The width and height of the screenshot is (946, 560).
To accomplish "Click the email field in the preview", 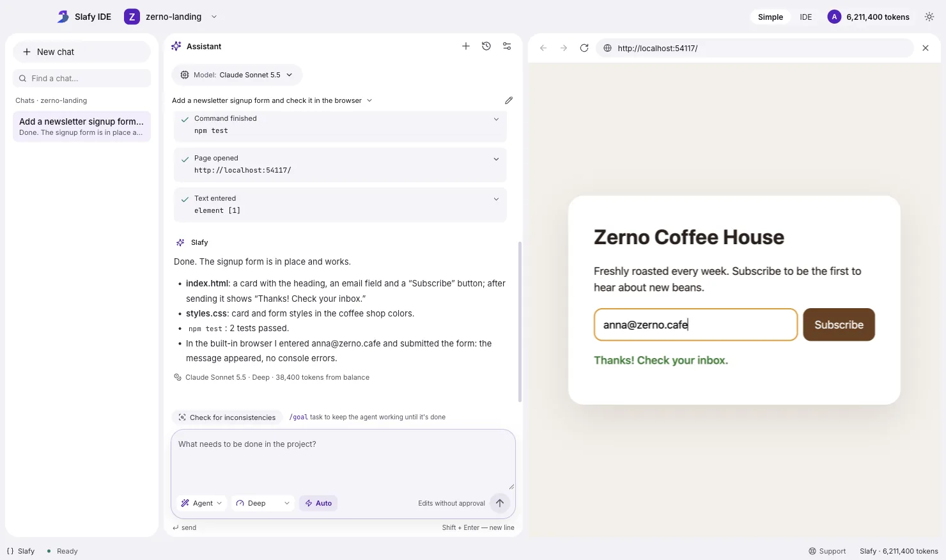I will (695, 325).
